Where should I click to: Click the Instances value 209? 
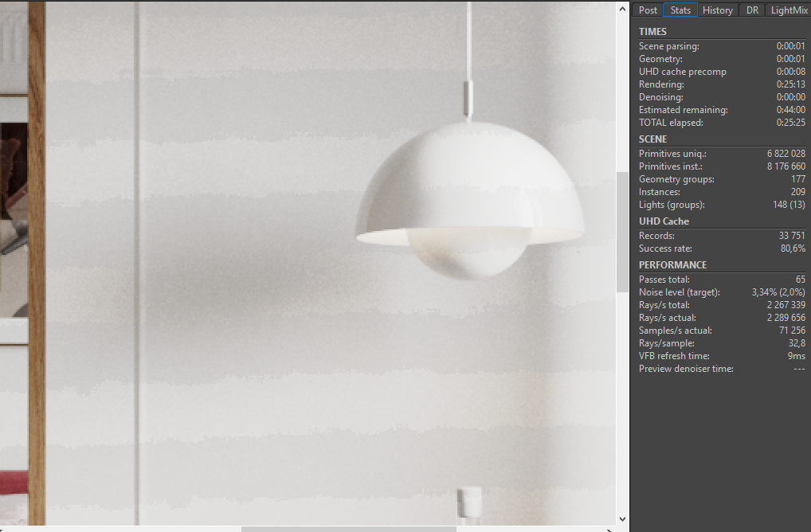(798, 192)
